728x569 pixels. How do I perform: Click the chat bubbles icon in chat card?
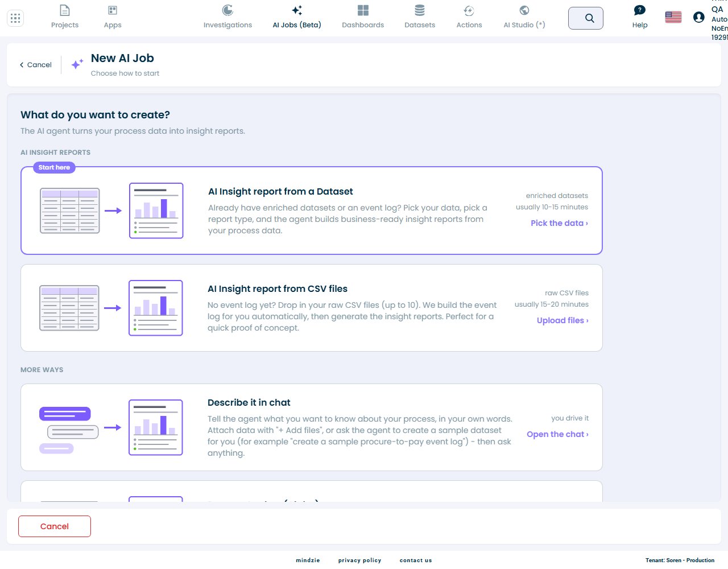(x=68, y=430)
